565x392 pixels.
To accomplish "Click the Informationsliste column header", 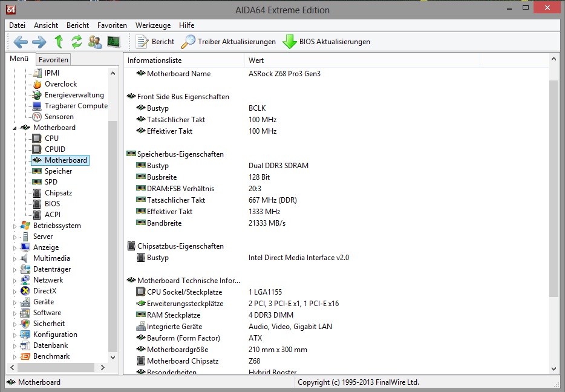I will 184,60.
